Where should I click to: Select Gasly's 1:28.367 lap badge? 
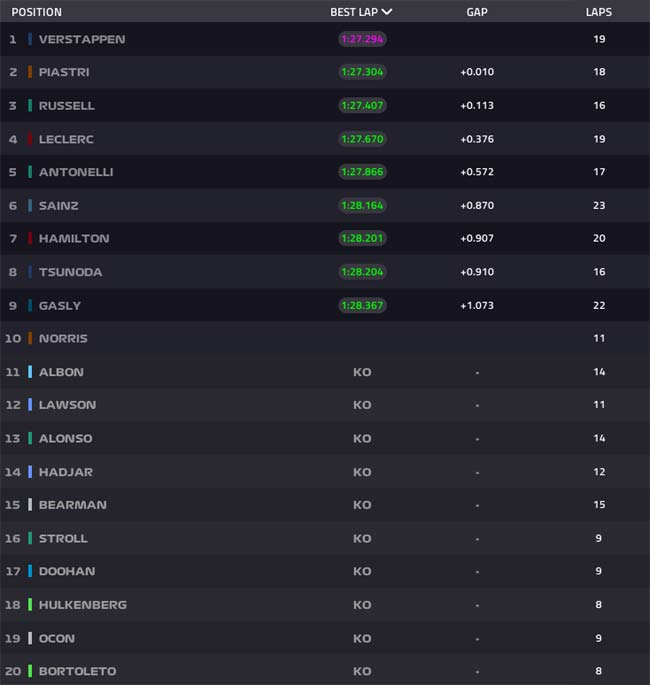click(362, 305)
